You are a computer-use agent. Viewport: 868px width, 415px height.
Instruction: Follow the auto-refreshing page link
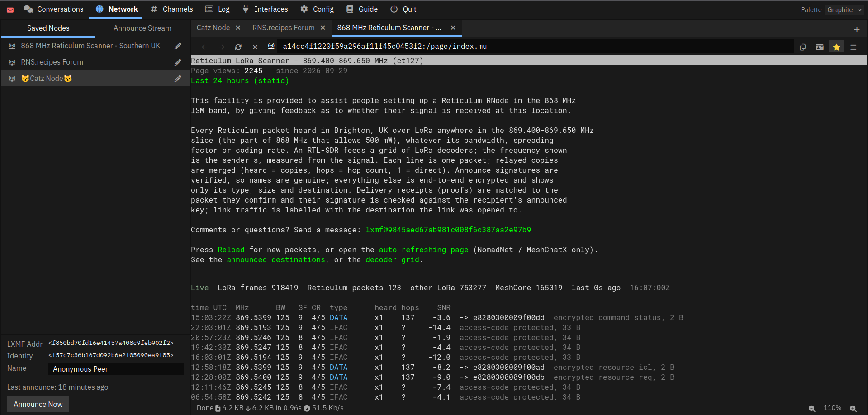423,250
